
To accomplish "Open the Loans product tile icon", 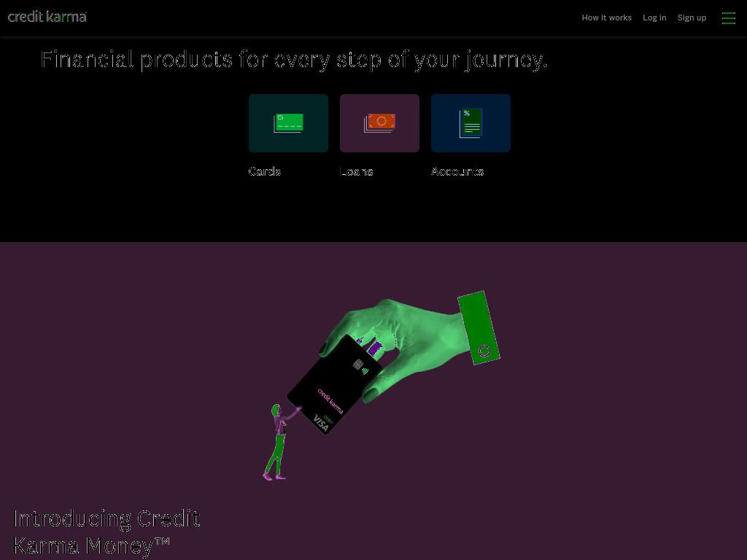I will [379, 123].
